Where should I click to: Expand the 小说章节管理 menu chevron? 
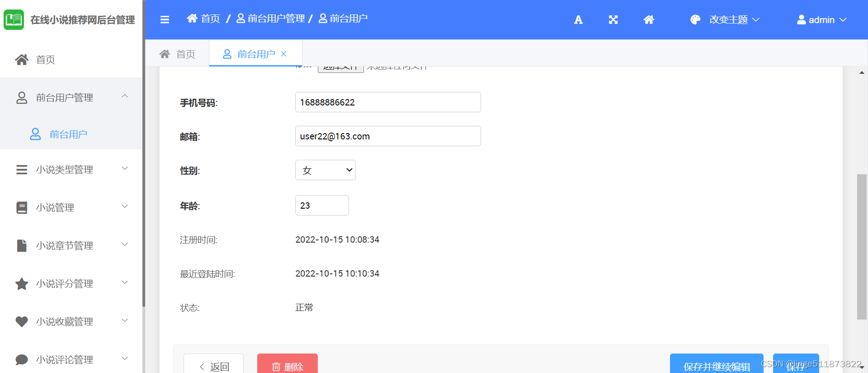click(125, 244)
